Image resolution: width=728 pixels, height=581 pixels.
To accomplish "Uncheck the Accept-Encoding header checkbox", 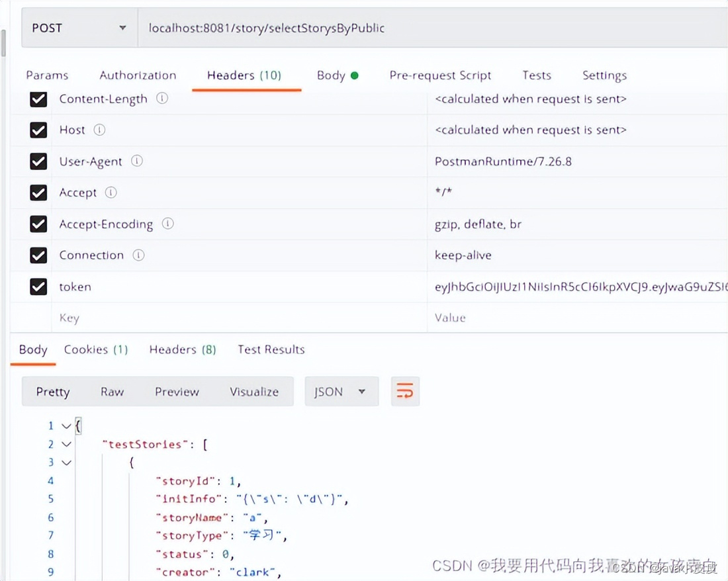I will tap(38, 224).
